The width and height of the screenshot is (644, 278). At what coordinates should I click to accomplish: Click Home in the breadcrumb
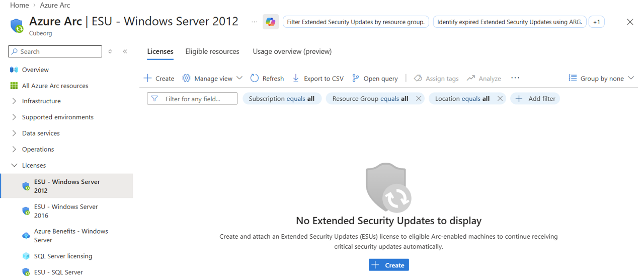pos(20,5)
